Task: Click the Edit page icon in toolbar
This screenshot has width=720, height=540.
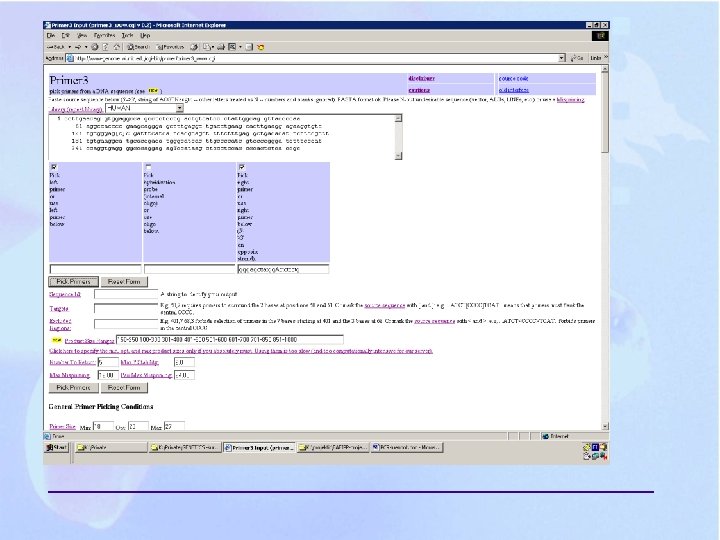Action: [232, 47]
